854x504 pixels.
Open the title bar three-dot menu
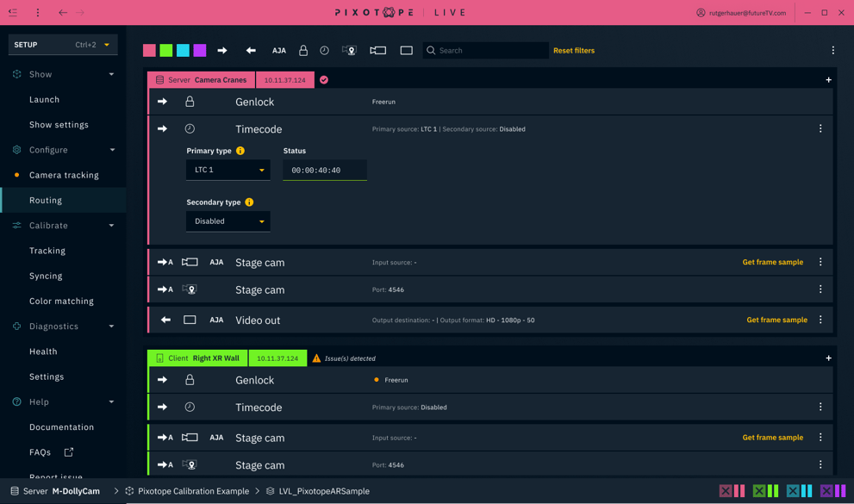[38, 12]
